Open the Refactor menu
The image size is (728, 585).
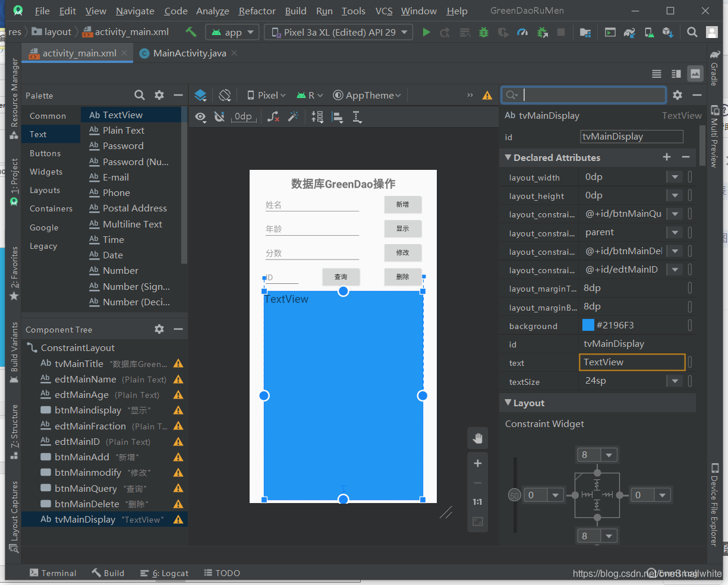pos(257,11)
